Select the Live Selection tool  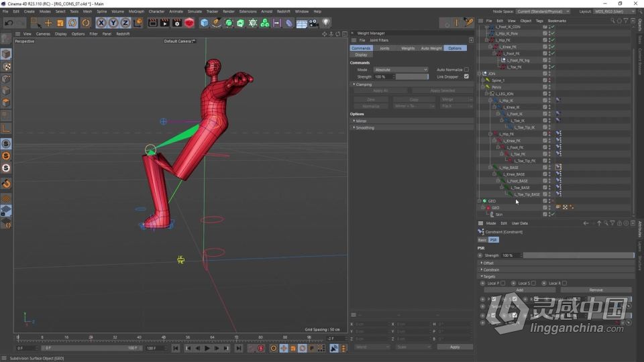(36, 23)
